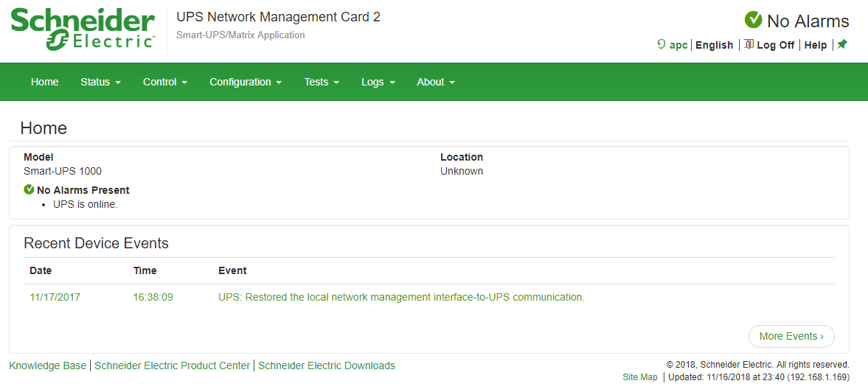
Task: Click the UPS Restored communication event text
Action: pyautogui.click(x=401, y=297)
